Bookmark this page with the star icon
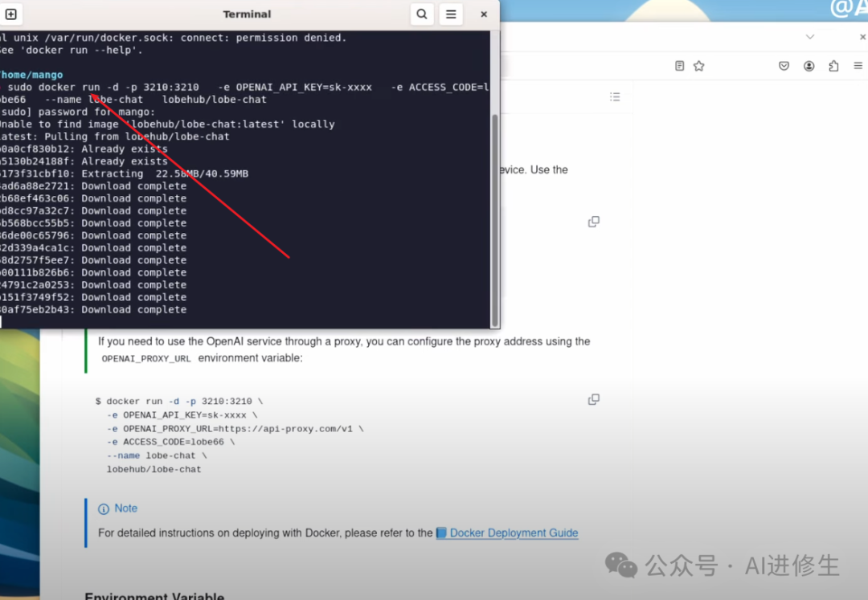 pyautogui.click(x=699, y=66)
